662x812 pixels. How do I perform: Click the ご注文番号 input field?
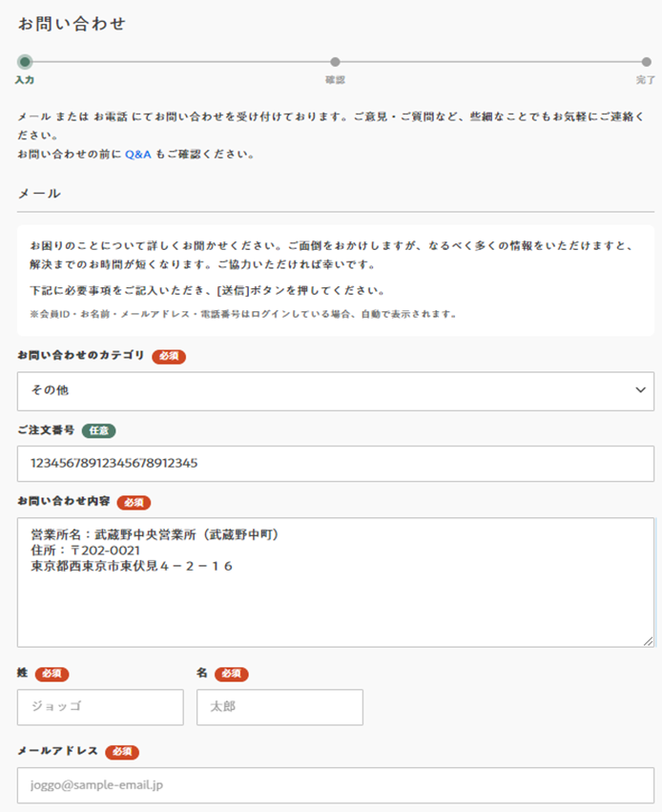pyautogui.click(x=335, y=464)
